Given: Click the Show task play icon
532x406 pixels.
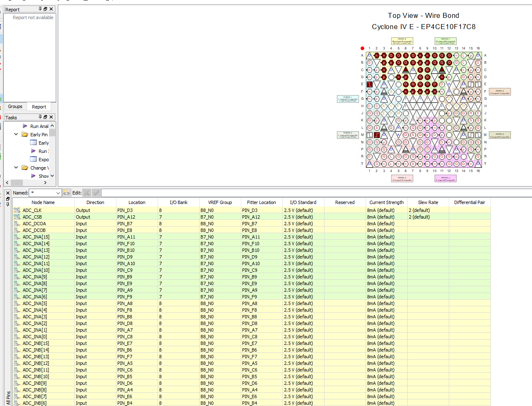Looking at the screenshot, I should (33, 176).
